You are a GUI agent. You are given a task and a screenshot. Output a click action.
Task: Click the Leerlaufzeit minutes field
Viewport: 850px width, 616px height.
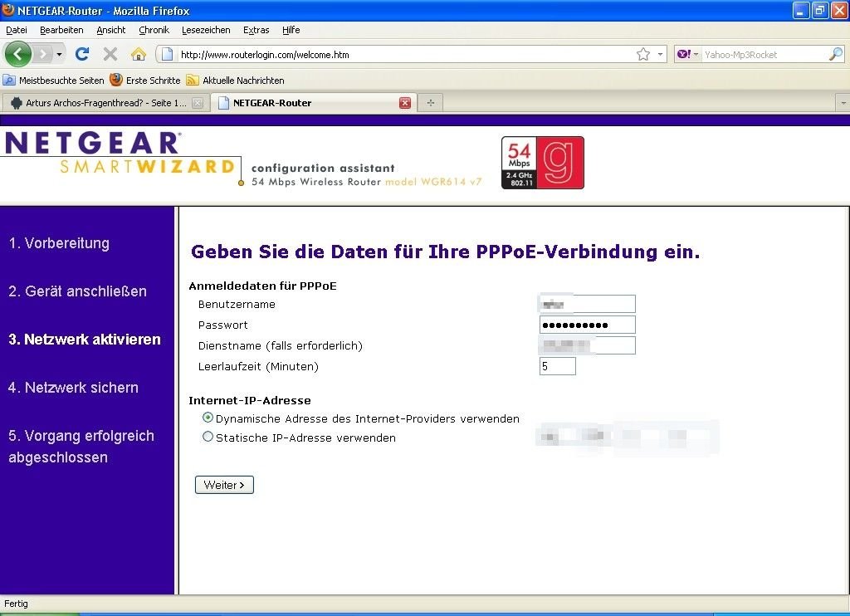tap(557, 366)
